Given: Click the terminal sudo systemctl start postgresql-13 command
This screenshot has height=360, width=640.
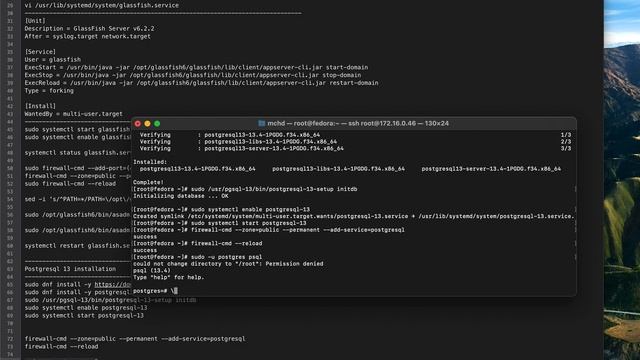Looking at the screenshot, I should [x=249, y=223].
